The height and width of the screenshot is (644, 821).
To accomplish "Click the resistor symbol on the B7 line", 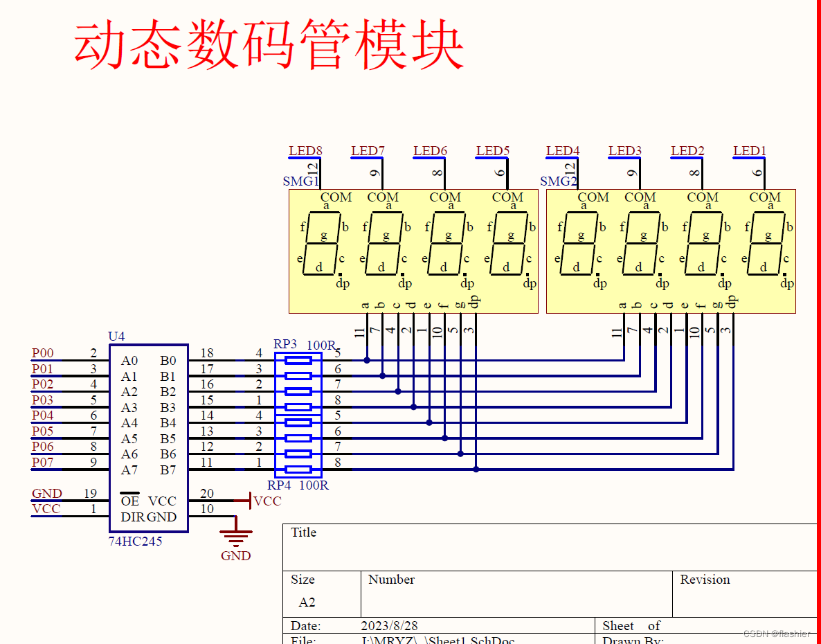I will click(298, 469).
